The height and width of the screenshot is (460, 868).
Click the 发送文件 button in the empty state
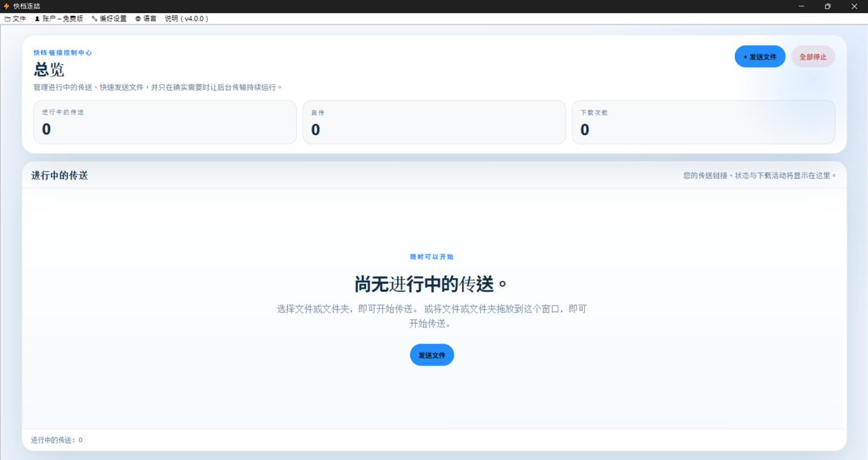(432, 355)
